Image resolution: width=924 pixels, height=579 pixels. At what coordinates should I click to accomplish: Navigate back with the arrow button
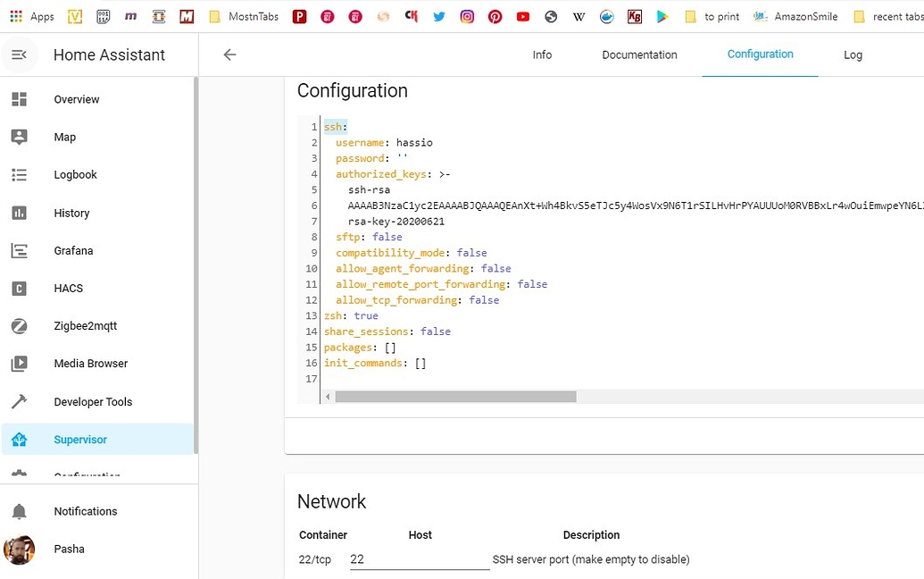229,55
